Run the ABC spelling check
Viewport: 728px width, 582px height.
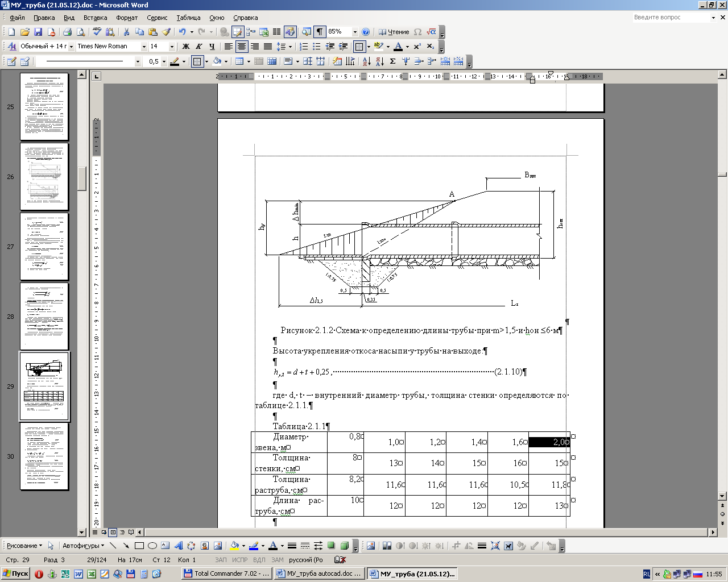pos(97,32)
